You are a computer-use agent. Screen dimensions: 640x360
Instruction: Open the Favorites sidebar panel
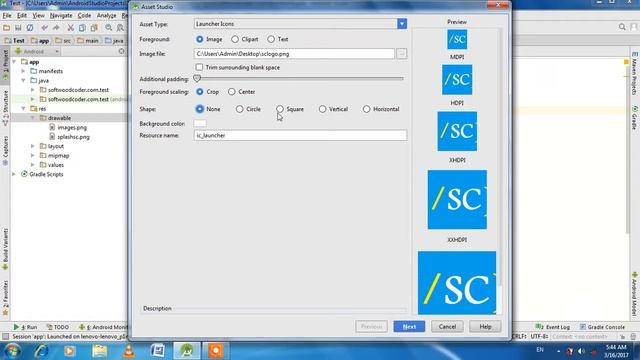[5, 298]
